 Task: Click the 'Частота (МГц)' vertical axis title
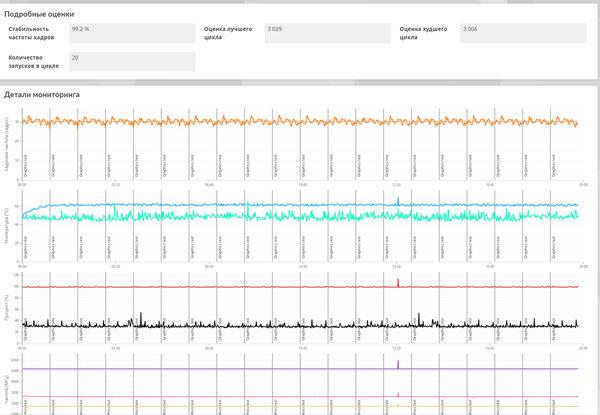[7, 391]
